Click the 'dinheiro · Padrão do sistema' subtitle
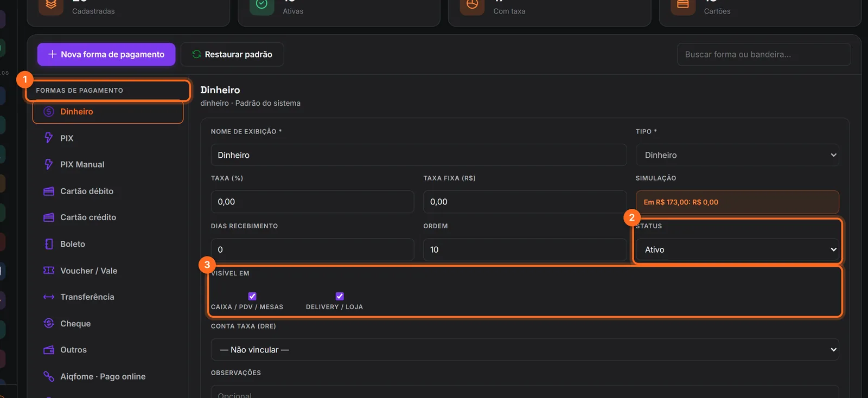Viewport: 868px width, 398px height. tap(250, 103)
